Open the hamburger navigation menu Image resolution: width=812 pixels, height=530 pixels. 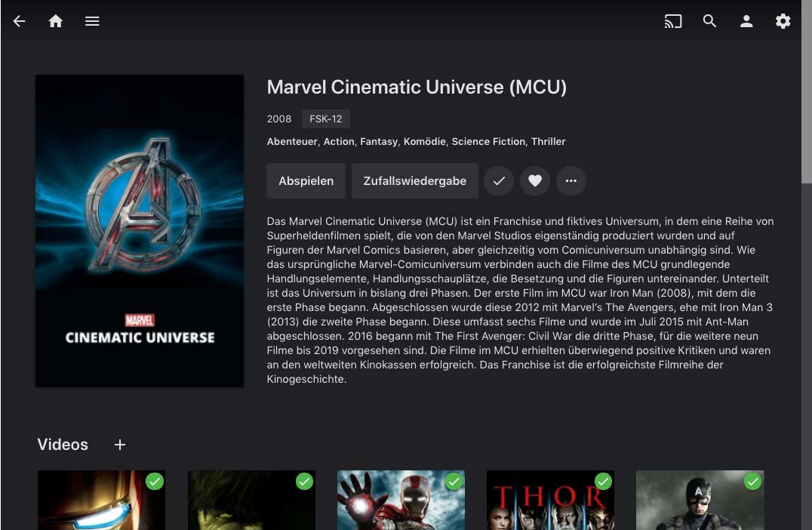click(x=92, y=21)
